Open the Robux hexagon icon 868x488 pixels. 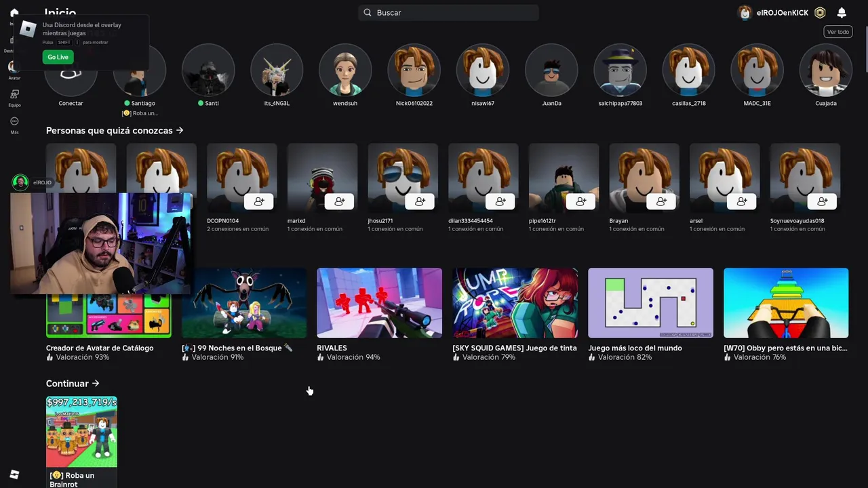click(x=820, y=13)
